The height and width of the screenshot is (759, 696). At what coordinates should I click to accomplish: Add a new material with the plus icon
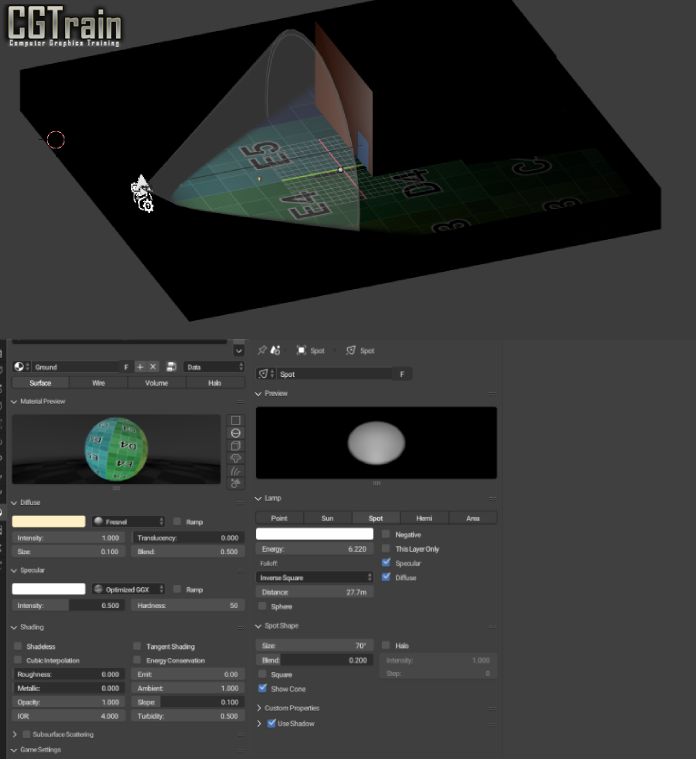pos(140,367)
